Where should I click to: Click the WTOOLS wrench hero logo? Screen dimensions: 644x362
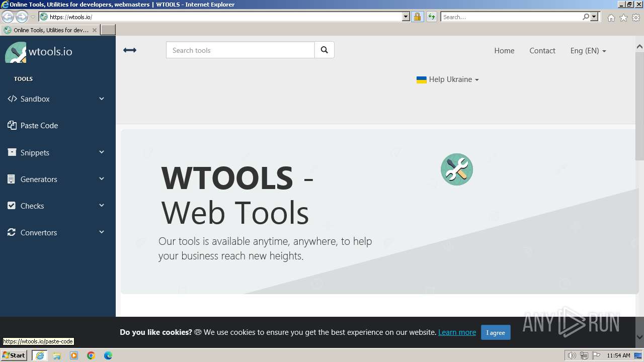[457, 169]
